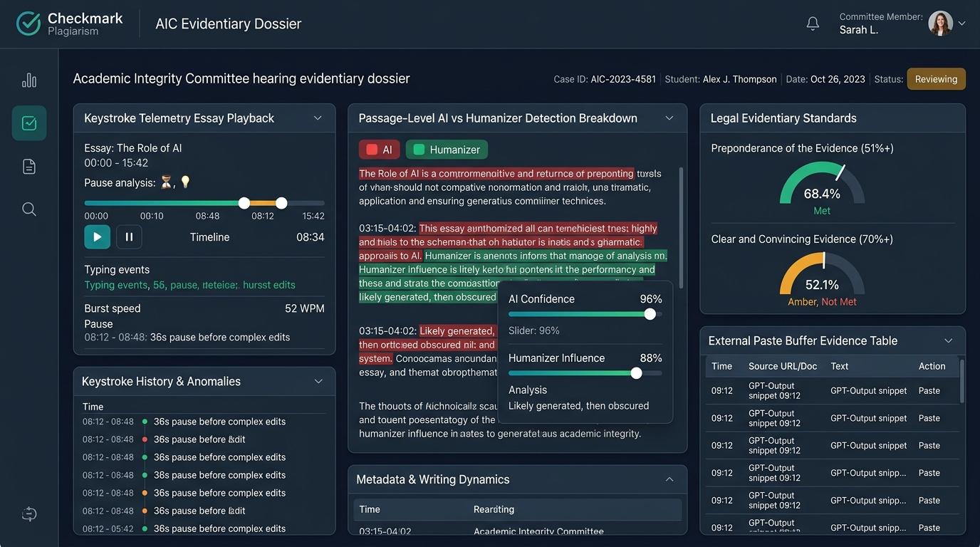Play the essay keystroke playback
This screenshot has width=980, height=547.
point(98,237)
